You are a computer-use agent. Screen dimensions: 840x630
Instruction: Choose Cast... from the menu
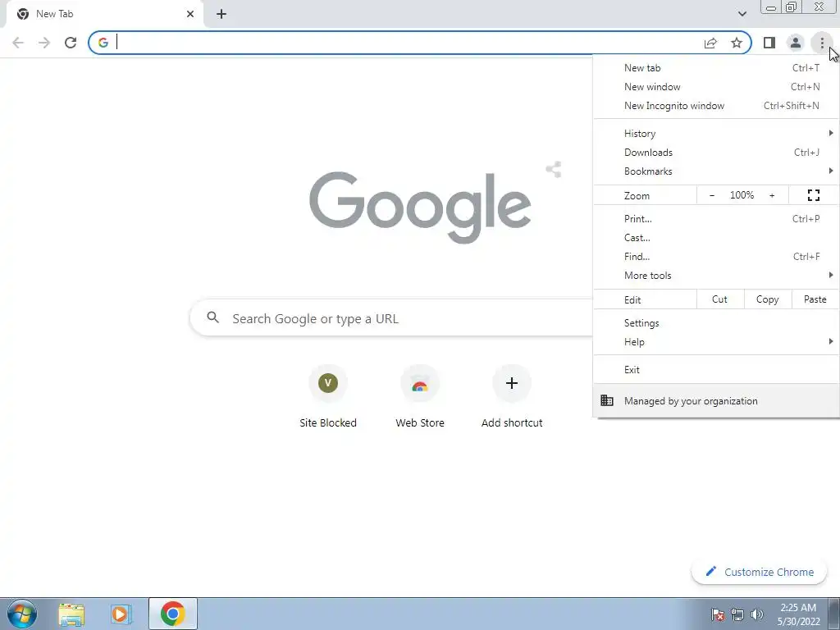point(716,237)
